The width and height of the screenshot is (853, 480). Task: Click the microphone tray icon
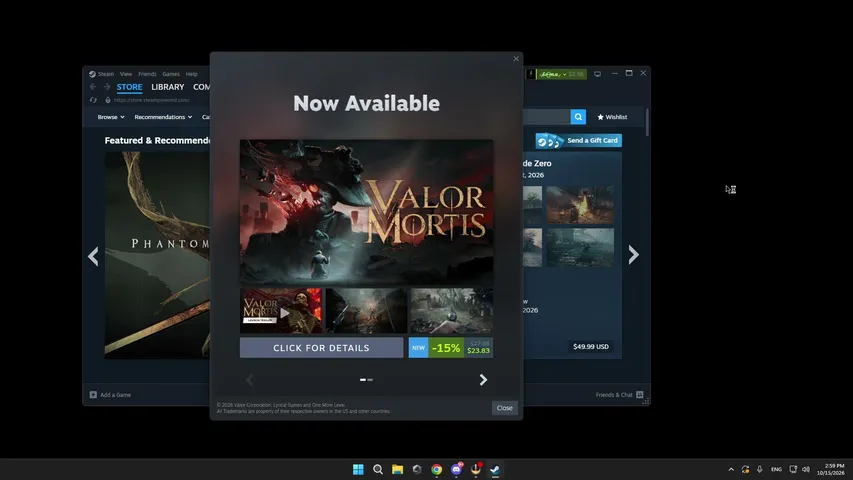click(x=759, y=469)
